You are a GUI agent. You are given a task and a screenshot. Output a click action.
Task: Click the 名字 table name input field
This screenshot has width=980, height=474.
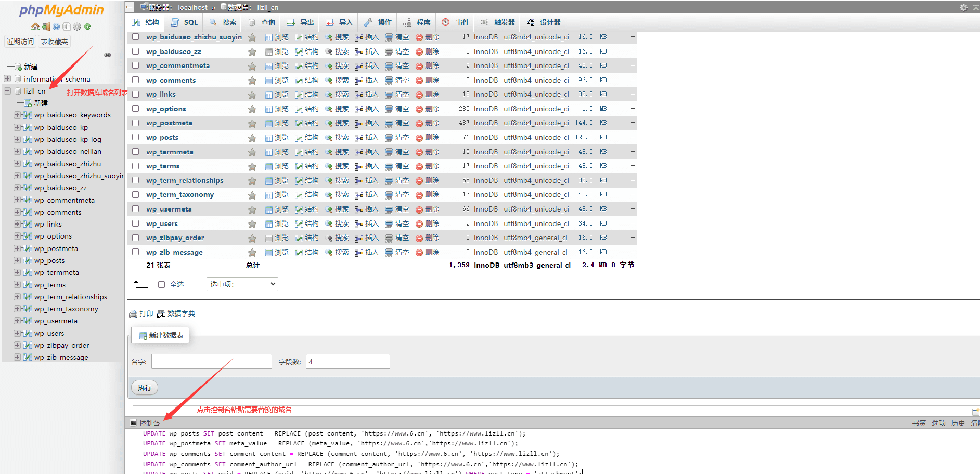[212, 361]
